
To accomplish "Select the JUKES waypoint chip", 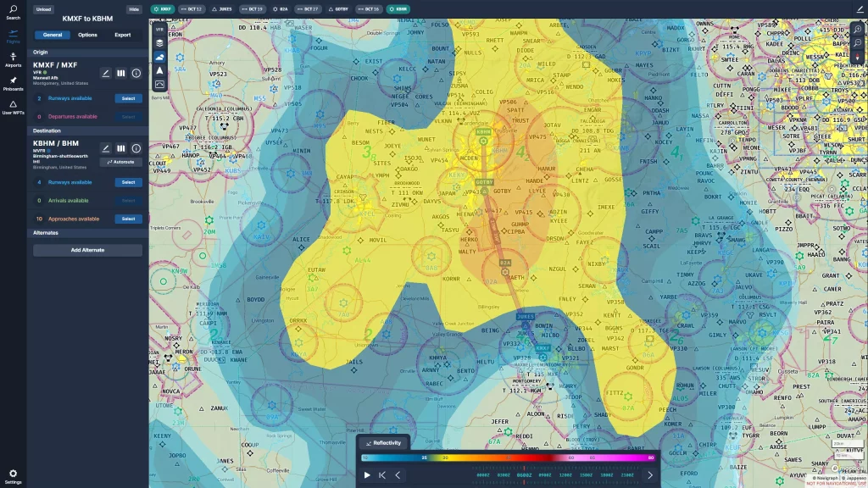I will tap(222, 9).
